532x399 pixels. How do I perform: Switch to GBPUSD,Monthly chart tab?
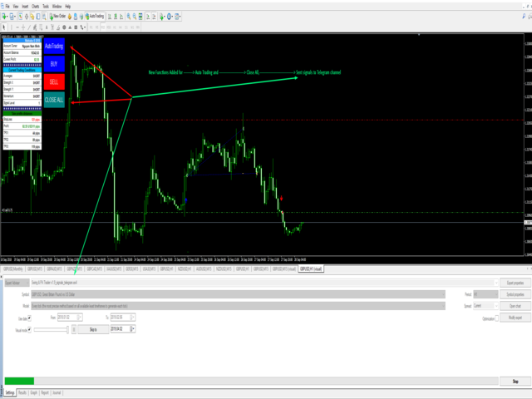[13, 269]
